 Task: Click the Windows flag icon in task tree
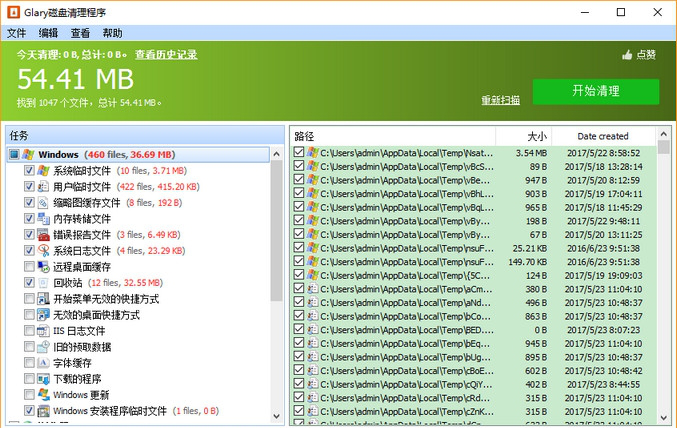point(28,155)
